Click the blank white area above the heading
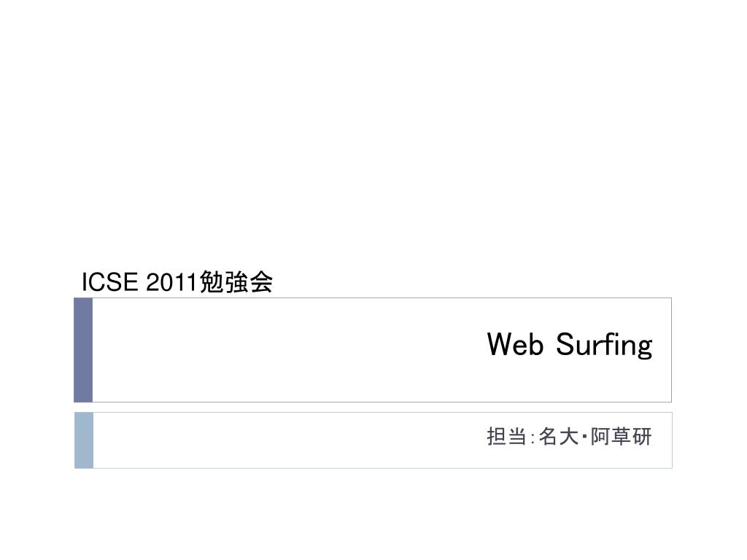The height and width of the screenshot is (560, 747). 373,133
